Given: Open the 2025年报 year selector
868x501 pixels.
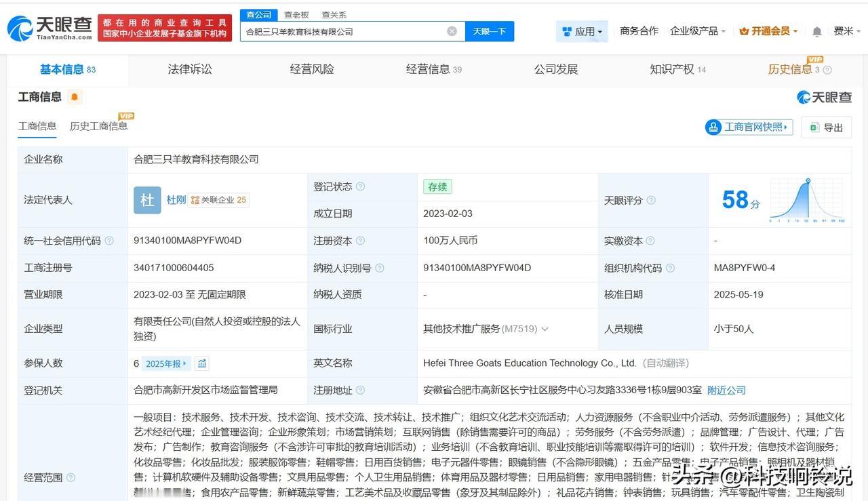Looking at the screenshot, I should 167,363.
